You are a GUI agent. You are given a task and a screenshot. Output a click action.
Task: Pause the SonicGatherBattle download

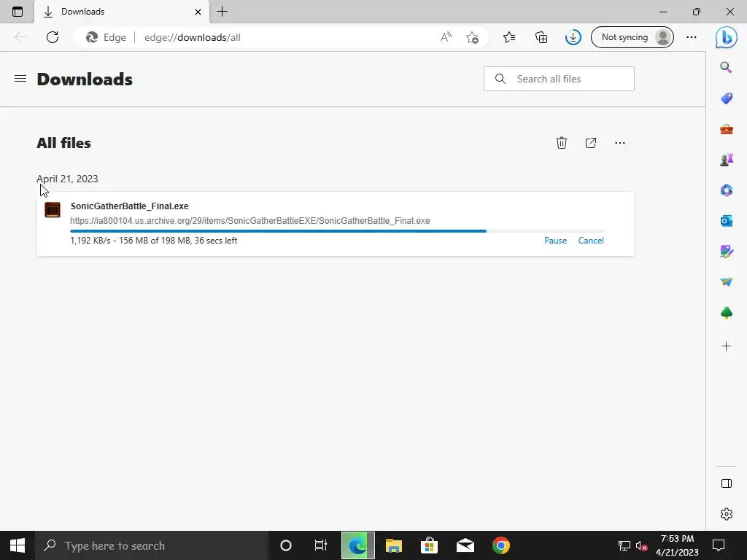[555, 241]
